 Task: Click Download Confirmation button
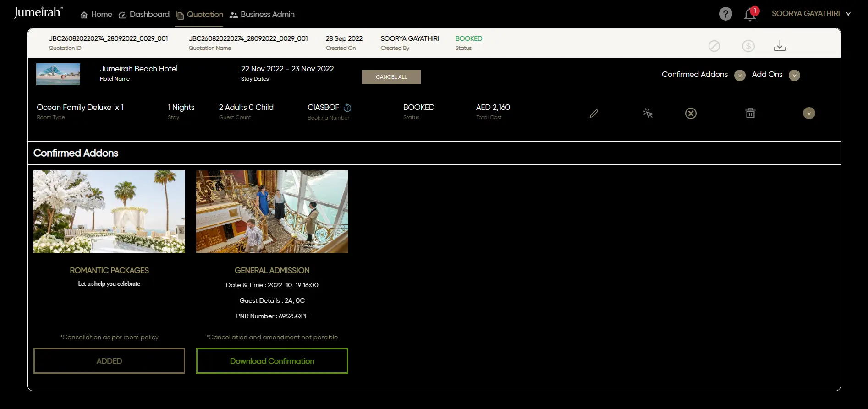272,361
